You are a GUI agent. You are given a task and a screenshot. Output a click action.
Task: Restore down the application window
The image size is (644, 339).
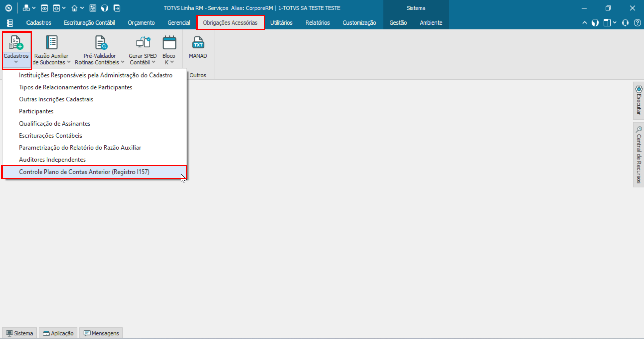[608, 8]
